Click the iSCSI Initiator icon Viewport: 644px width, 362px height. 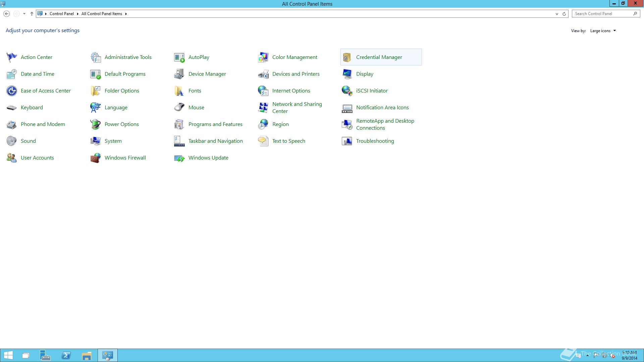pos(347,91)
